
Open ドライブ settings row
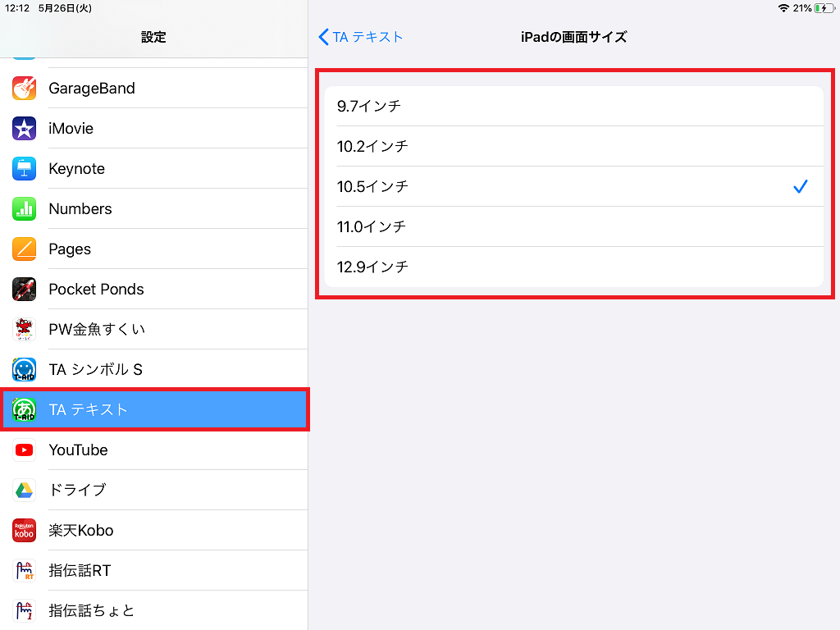153,491
